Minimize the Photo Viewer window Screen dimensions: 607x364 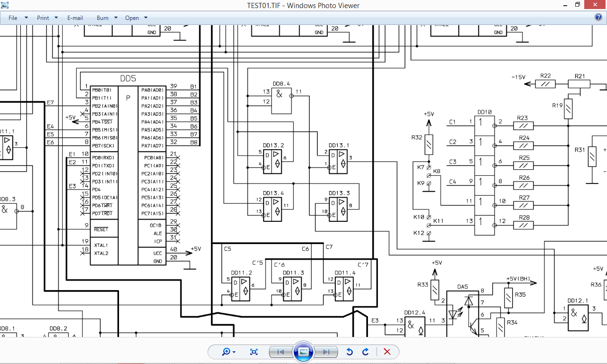565,5
